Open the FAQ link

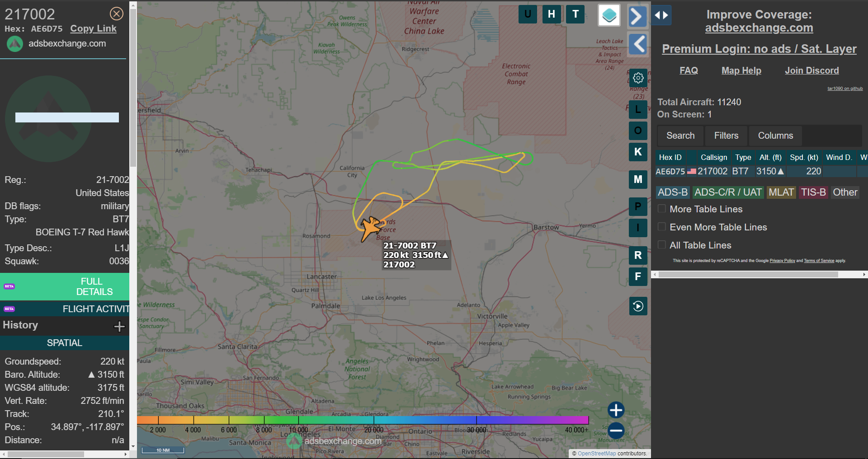point(689,70)
